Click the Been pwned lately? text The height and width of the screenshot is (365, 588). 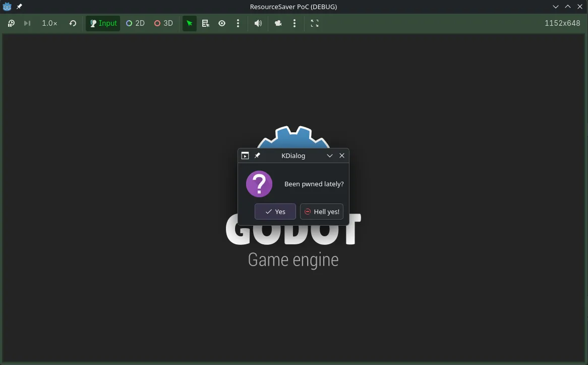(x=314, y=184)
